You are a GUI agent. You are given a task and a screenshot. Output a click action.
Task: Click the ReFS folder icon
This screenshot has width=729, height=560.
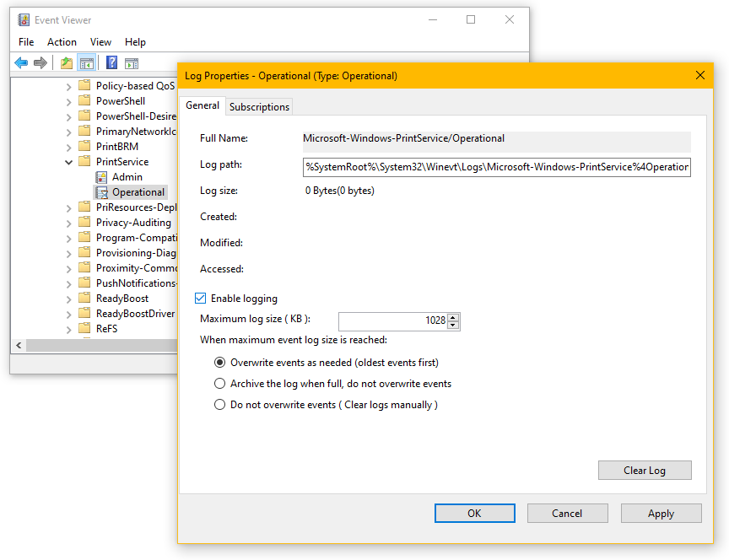84,328
